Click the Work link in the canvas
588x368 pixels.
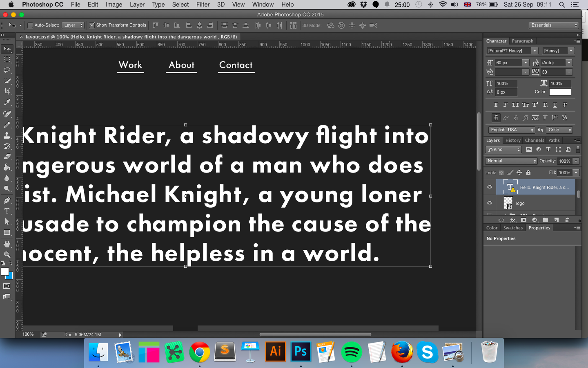130,65
